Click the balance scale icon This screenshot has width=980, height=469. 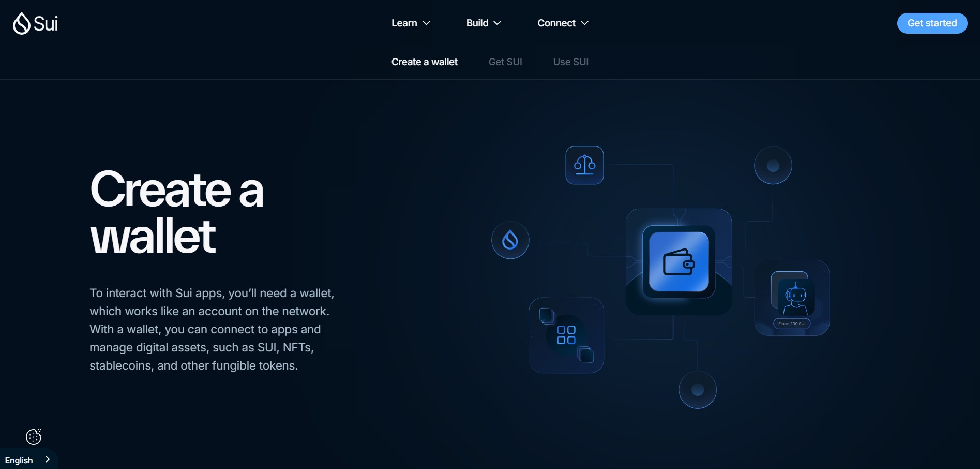point(584,165)
